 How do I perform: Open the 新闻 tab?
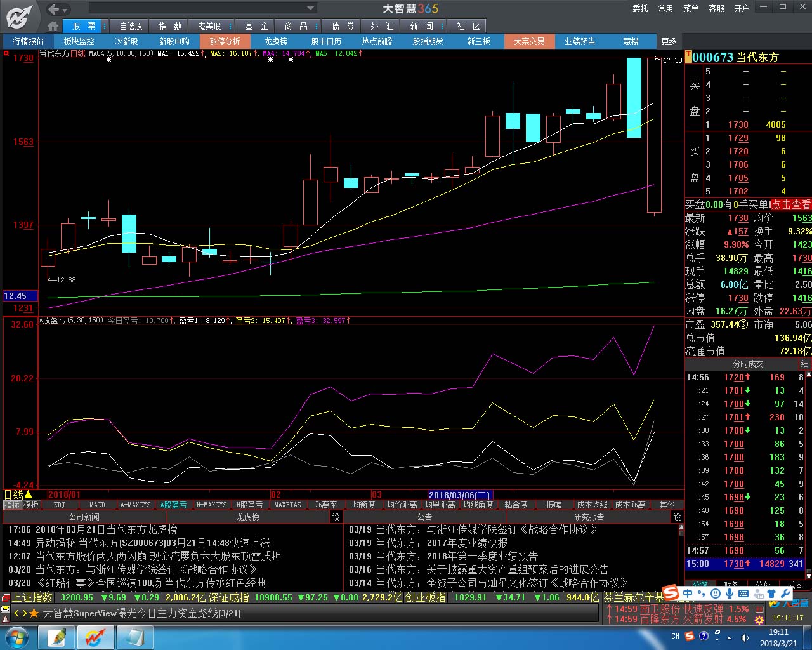tap(422, 26)
